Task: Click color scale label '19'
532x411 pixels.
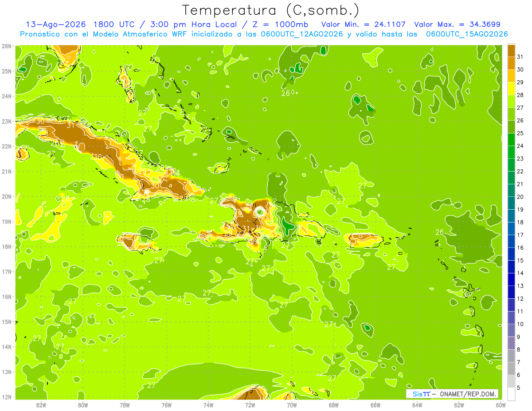Action: pyautogui.click(x=520, y=210)
